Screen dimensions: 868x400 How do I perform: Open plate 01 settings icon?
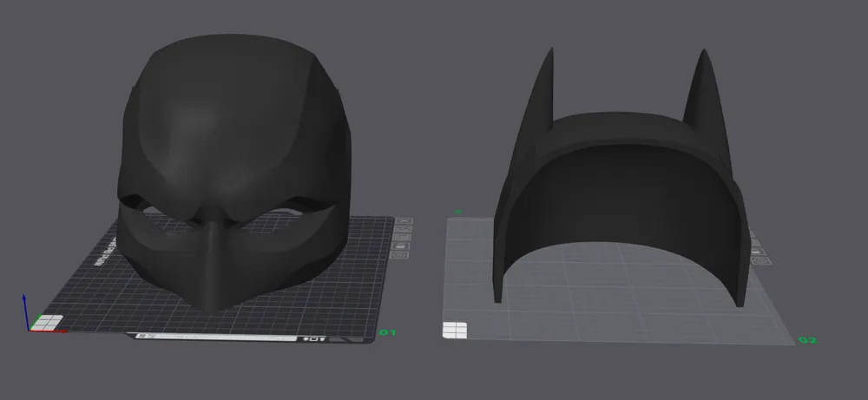click(x=398, y=255)
